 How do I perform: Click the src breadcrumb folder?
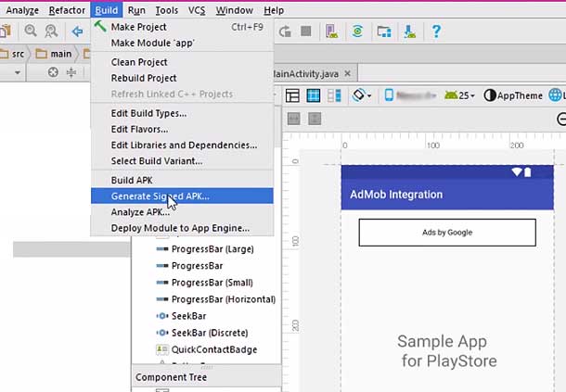(x=13, y=54)
